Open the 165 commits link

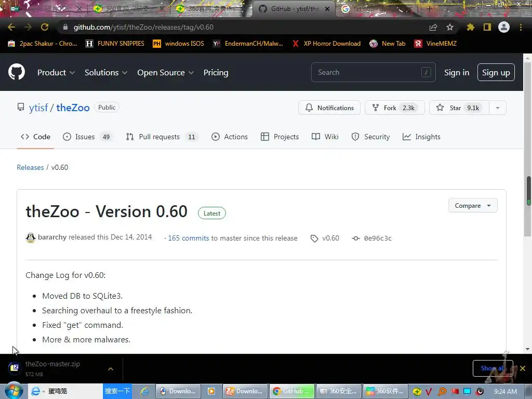188,238
